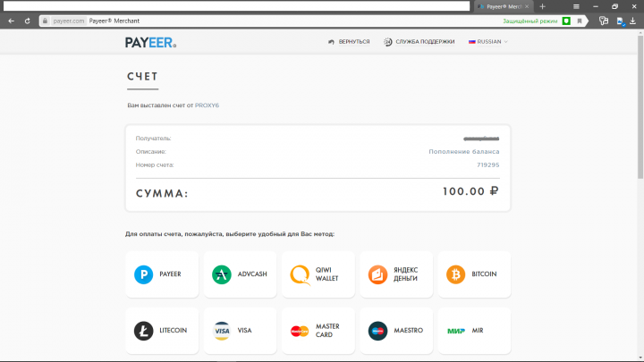
Task: Choose BITCOIN payment method
Action: pos(474,274)
